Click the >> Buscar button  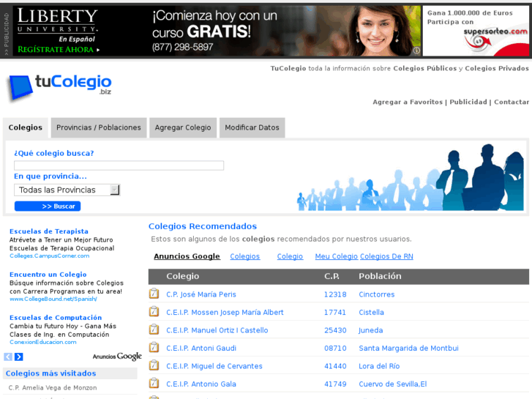[48, 206]
